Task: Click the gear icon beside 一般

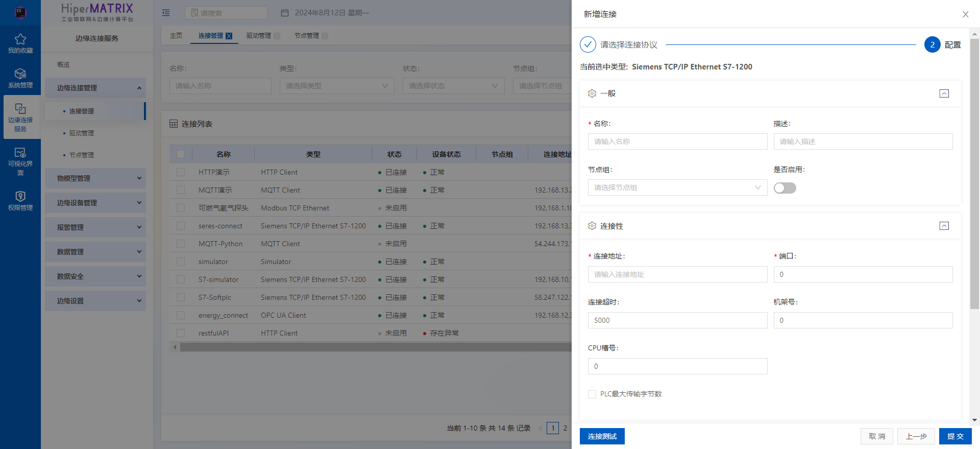Action: (592, 93)
